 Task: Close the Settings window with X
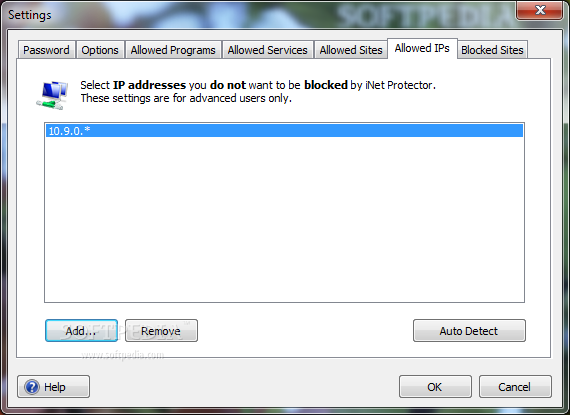(x=539, y=10)
